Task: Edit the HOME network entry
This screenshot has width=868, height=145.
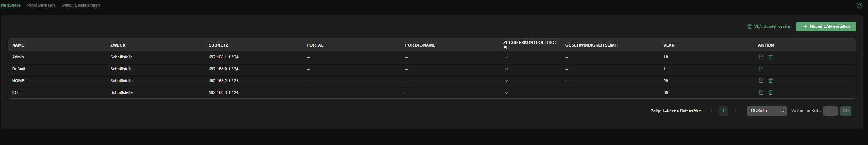Action: [761, 81]
